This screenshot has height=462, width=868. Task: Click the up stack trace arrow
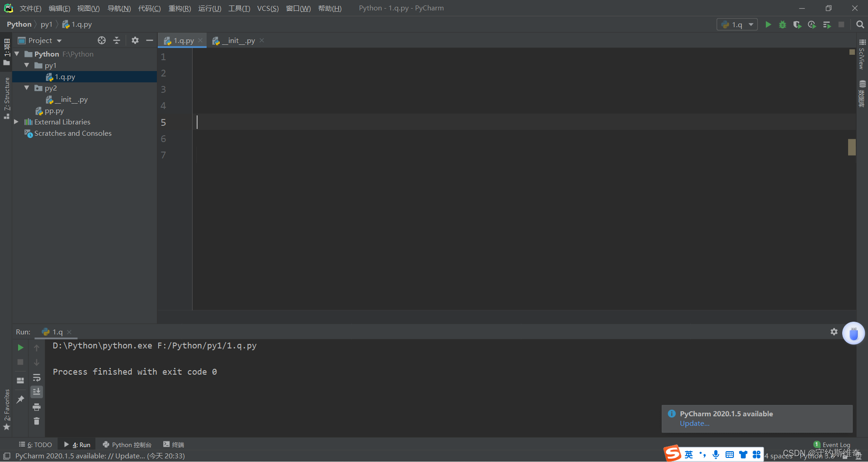pyautogui.click(x=37, y=348)
